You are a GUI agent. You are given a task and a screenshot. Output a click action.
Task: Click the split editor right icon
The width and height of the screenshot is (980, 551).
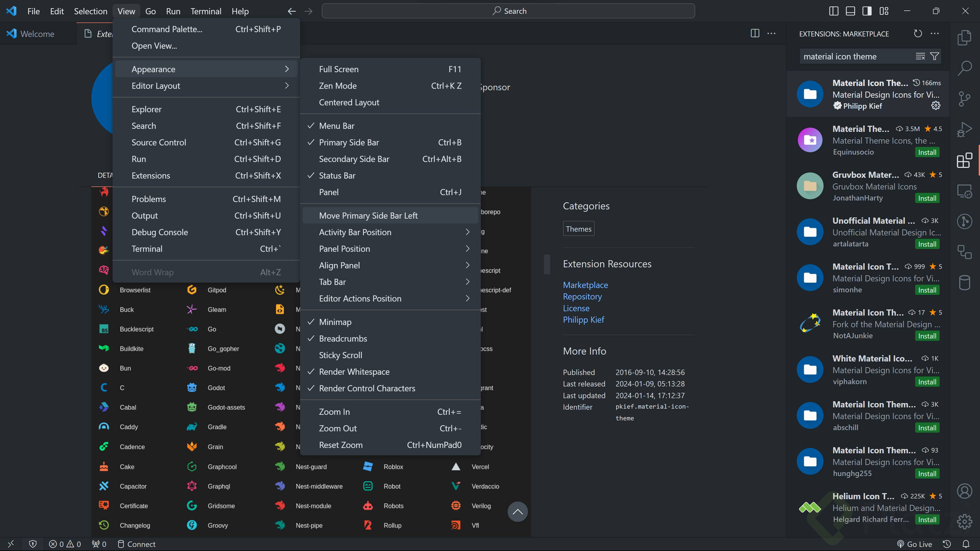pos(755,33)
